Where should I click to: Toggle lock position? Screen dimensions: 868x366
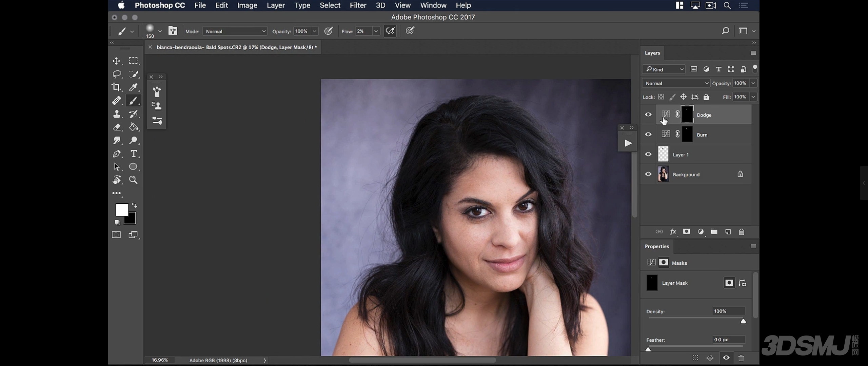coord(683,97)
